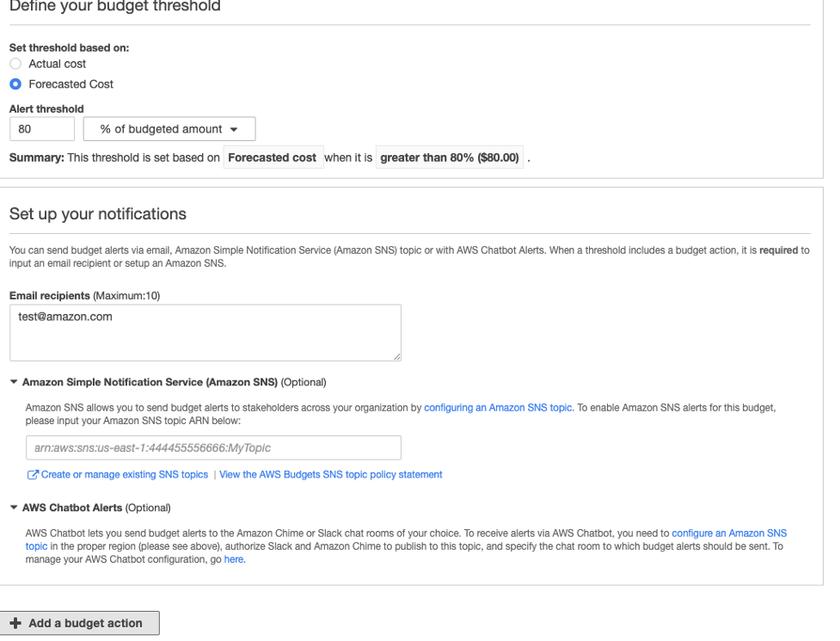Click the greater than 80% ($80.00) chip
The height and width of the screenshot is (641, 840).
(x=449, y=157)
